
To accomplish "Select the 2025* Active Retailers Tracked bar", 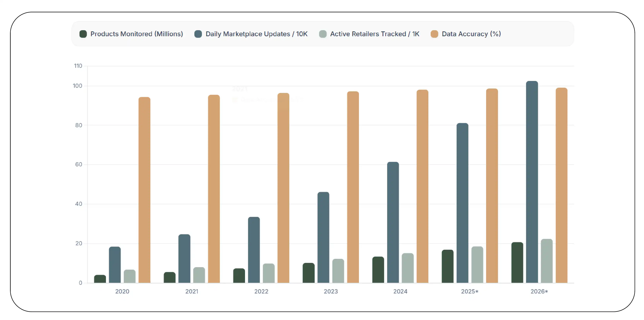I will (477, 265).
